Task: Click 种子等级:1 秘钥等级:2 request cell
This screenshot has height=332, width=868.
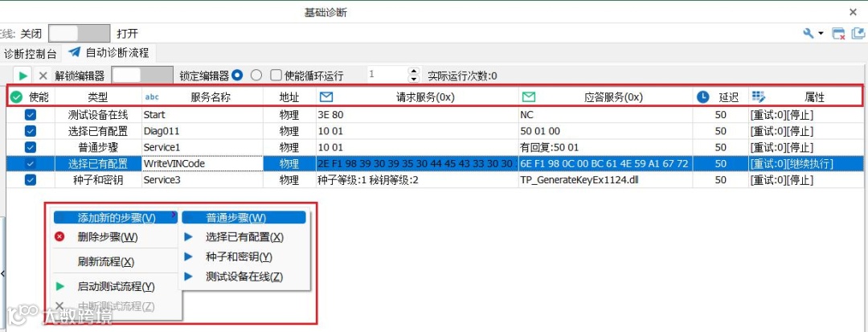Action: [417, 180]
